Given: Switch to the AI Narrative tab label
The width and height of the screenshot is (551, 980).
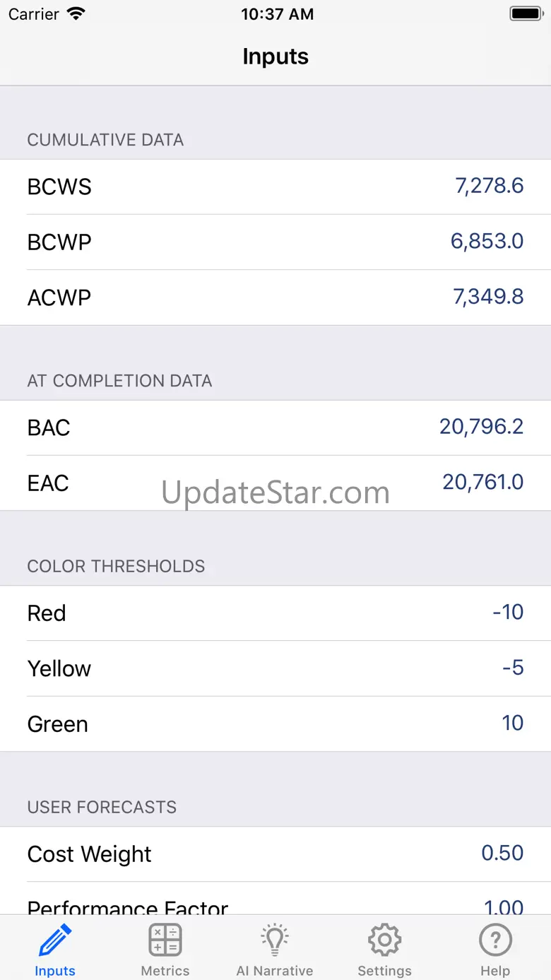Looking at the screenshot, I should pyautogui.click(x=275, y=971).
